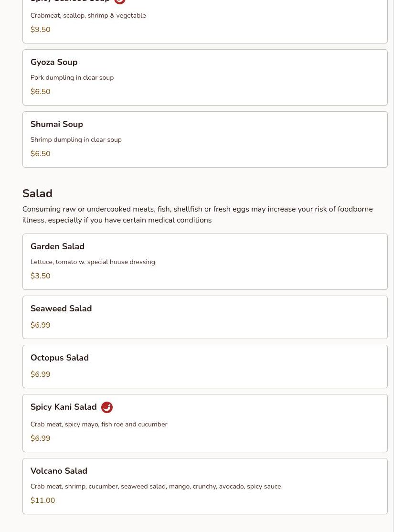Pick the Volcano Salad item title
The image size is (403, 532).
pos(59,471)
